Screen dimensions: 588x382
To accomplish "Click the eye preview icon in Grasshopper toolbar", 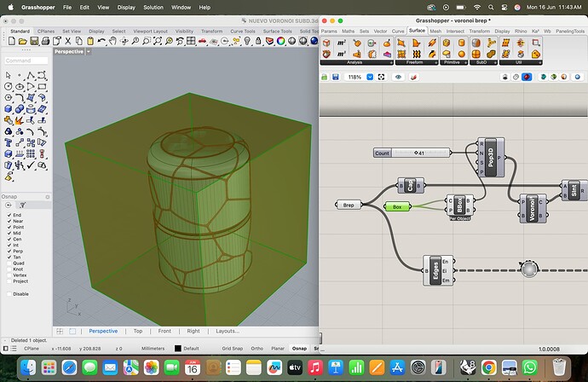I will (399, 77).
